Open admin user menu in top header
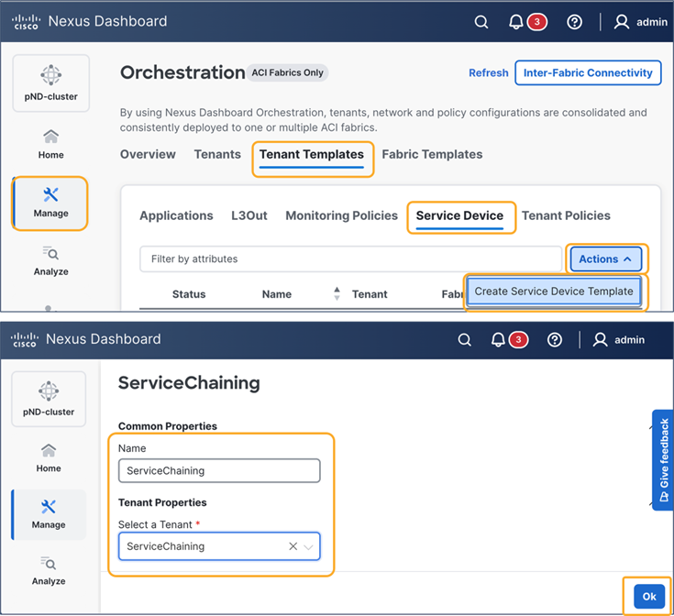This screenshot has height=616, width=674. coord(640,22)
